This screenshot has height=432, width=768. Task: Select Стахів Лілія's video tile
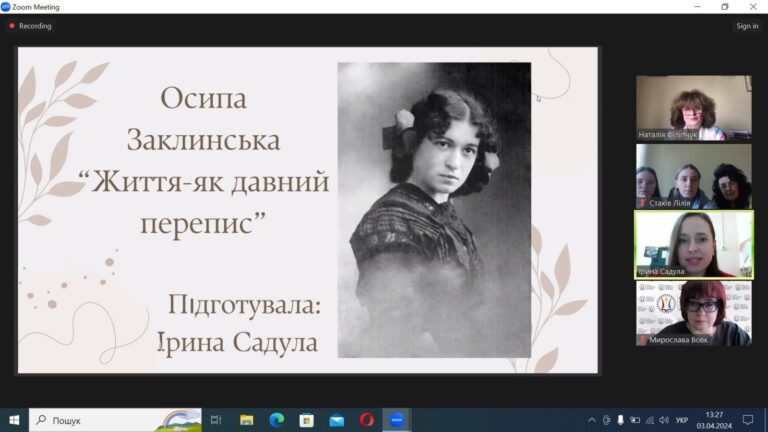click(x=693, y=176)
